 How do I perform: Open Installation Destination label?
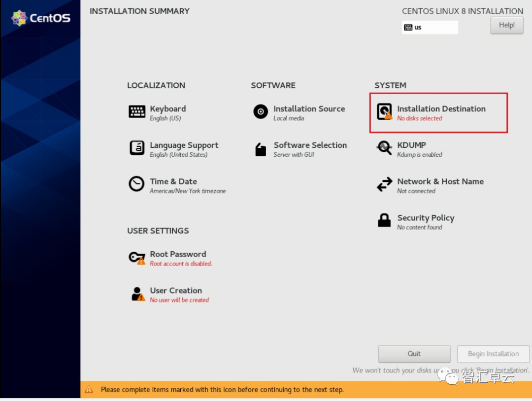[x=441, y=109]
